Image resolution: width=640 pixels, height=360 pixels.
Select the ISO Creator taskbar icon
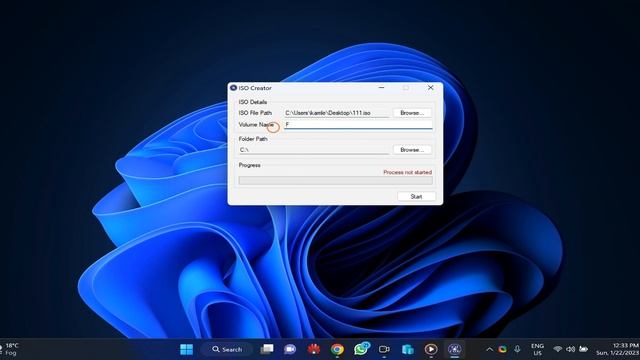pyautogui.click(x=454, y=349)
